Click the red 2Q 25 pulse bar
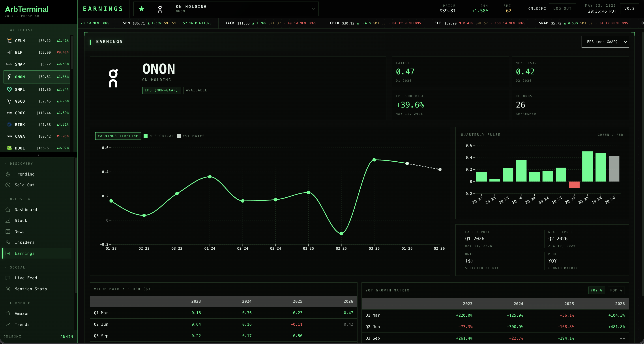 tap(574, 185)
